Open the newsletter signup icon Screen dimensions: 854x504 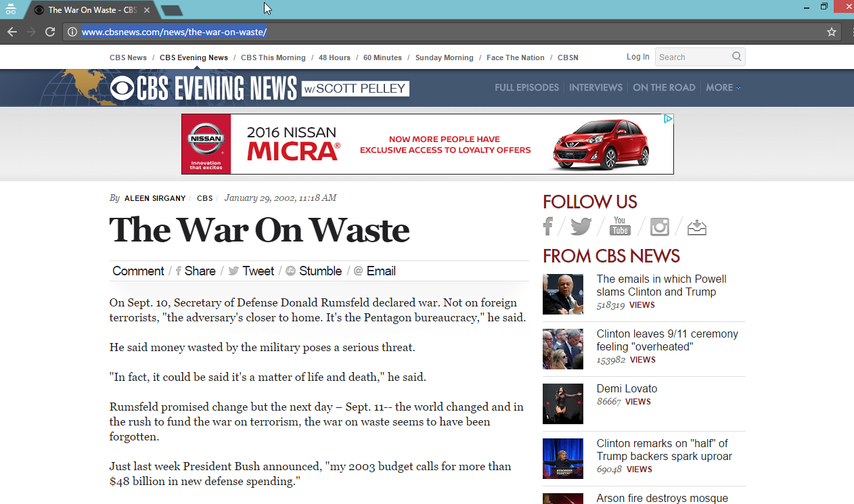(x=697, y=227)
